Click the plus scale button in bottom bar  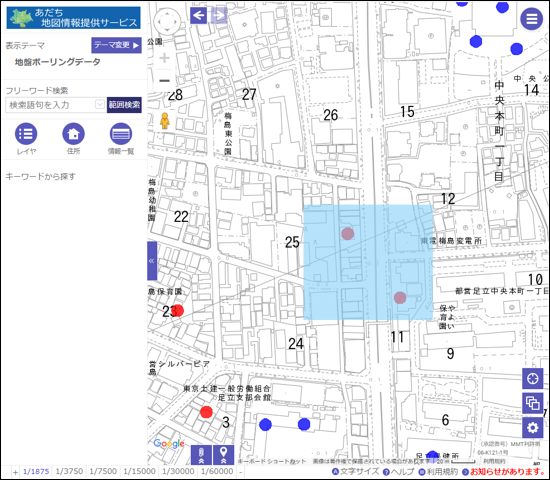coord(15,472)
